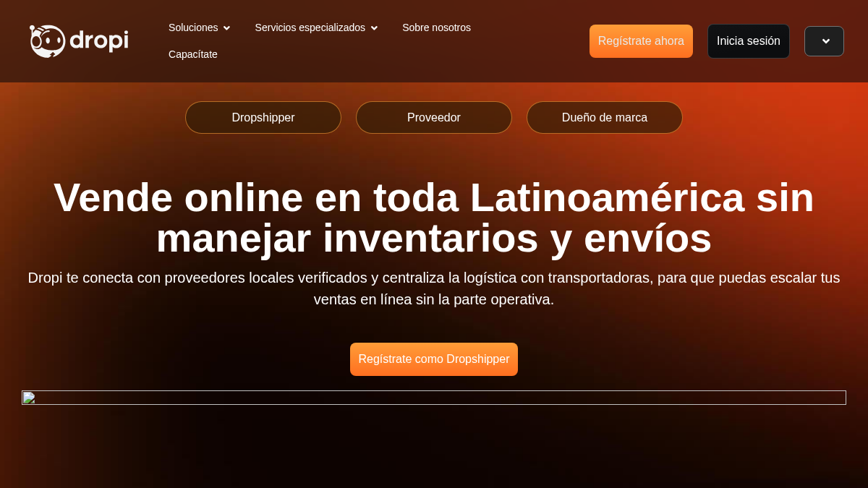The height and width of the screenshot is (488, 868).
Task: Click the dropi wordmark text in header
Action: click(99, 41)
